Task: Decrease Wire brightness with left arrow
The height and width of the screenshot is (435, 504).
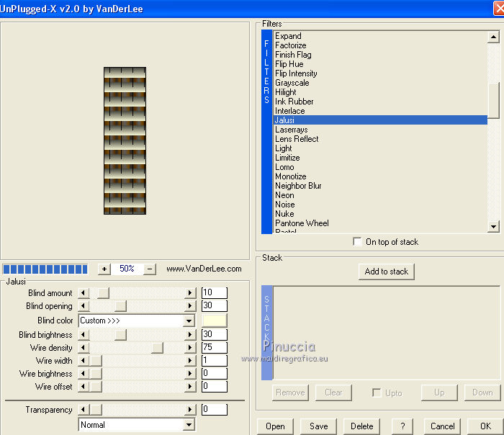Action: click(x=84, y=374)
